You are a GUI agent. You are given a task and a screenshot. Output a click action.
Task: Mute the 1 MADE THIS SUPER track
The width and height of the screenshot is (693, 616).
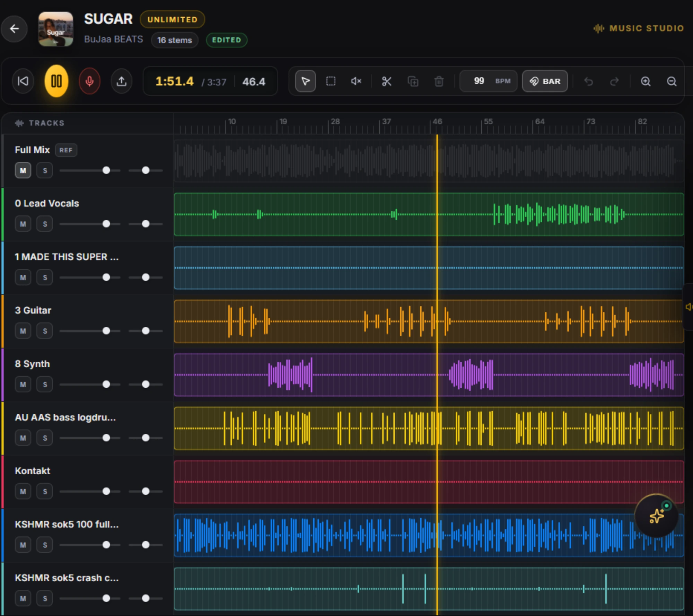(x=23, y=278)
